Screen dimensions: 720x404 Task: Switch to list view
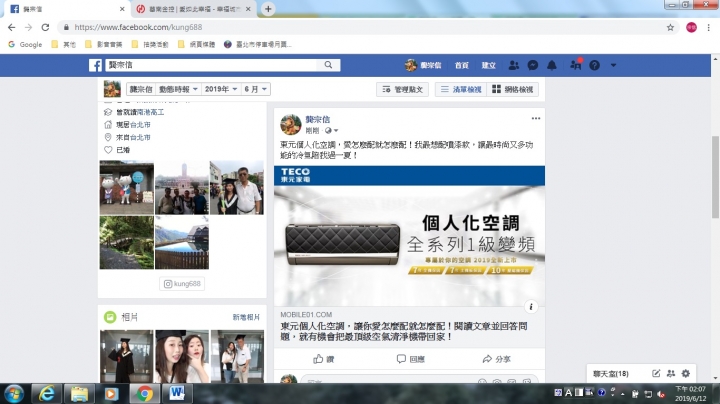tap(461, 90)
